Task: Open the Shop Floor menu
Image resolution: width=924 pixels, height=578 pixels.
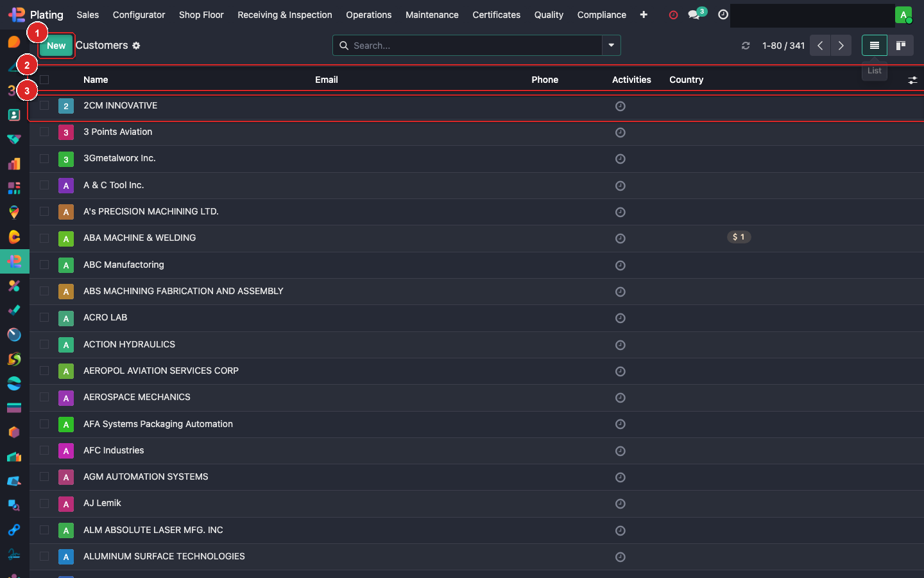Action: point(201,15)
